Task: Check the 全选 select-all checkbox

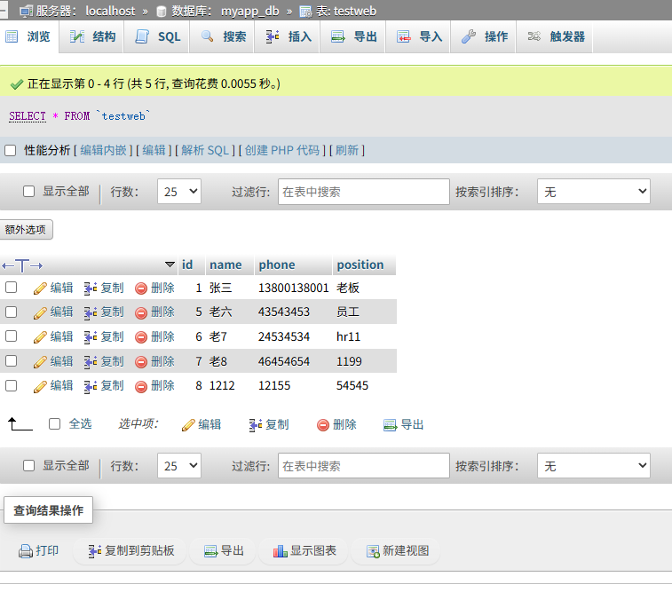Action: click(54, 424)
